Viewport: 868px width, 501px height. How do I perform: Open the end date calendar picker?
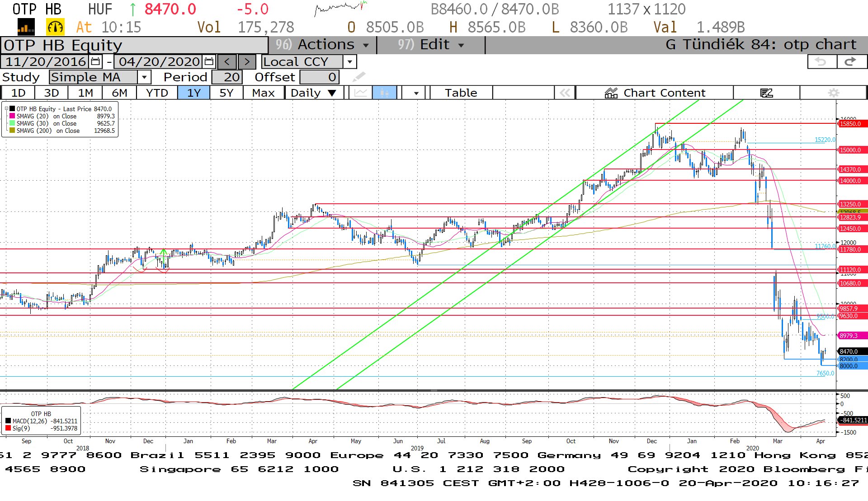pyautogui.click(x=209, y=61)
